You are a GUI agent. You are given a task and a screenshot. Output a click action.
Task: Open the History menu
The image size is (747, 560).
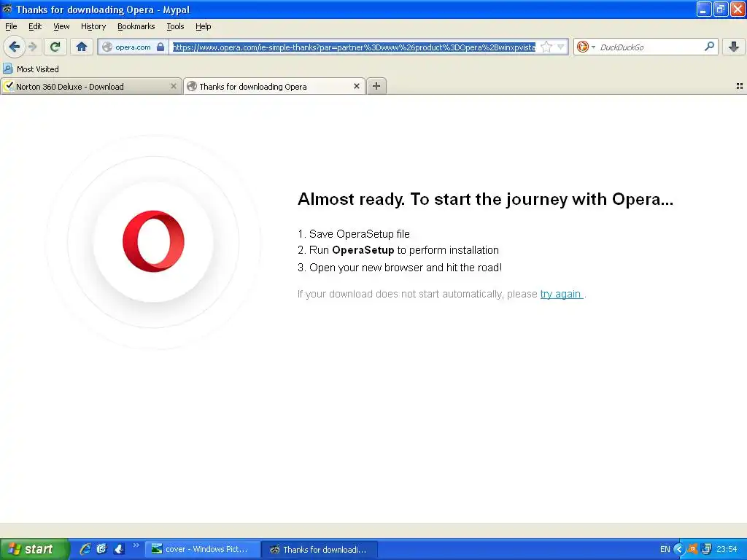pos(93,27)
